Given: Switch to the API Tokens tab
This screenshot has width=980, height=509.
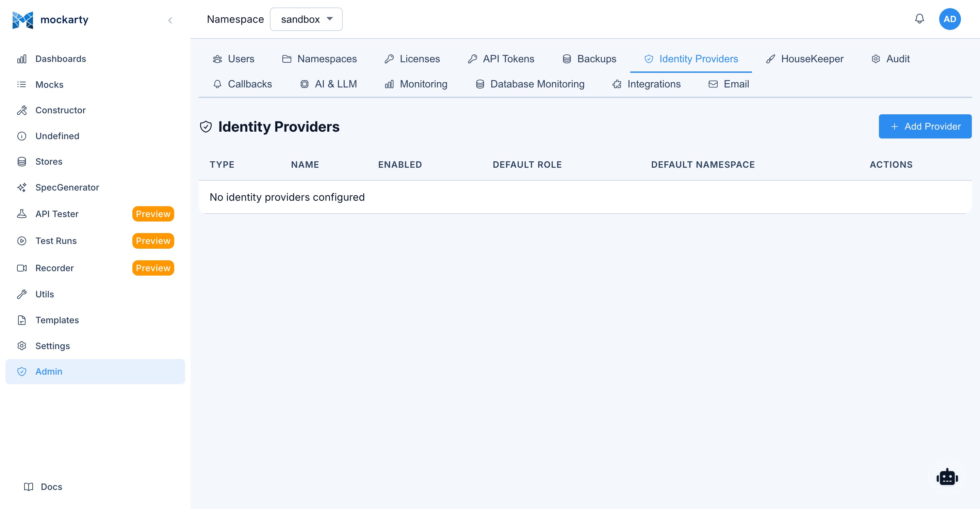Looking at the screenshot, I should pyautogui.click(x=501, y=59).
